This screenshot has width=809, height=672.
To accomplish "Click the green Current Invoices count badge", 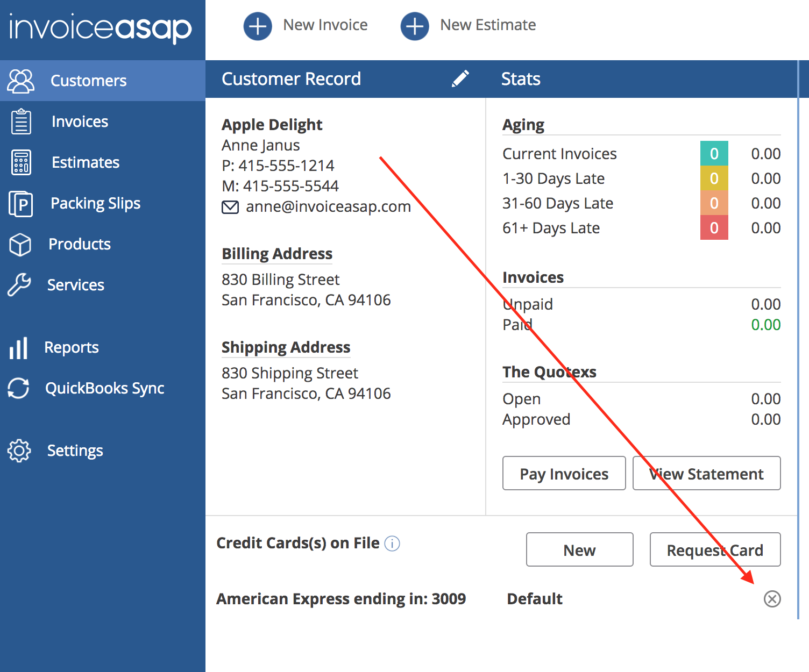I will (714, 153).
